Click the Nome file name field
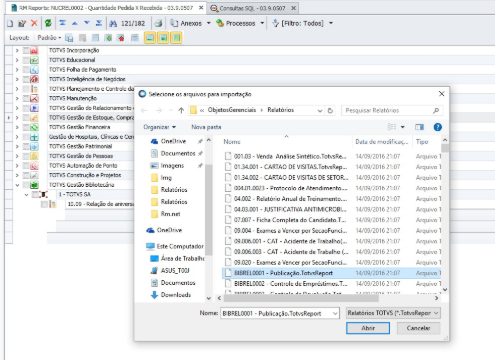 (x=280, y=313)
